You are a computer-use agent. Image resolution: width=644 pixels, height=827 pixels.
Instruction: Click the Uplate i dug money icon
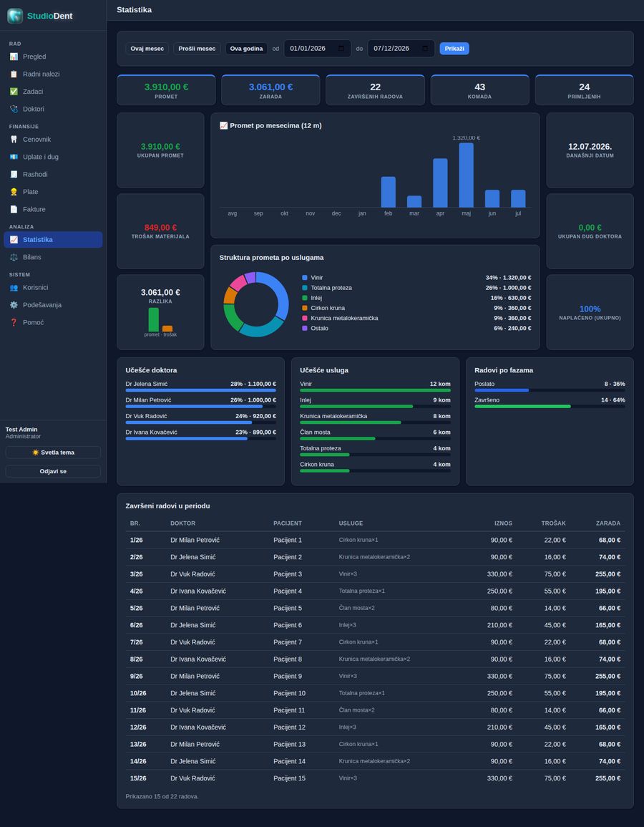[x=14, y=157]
